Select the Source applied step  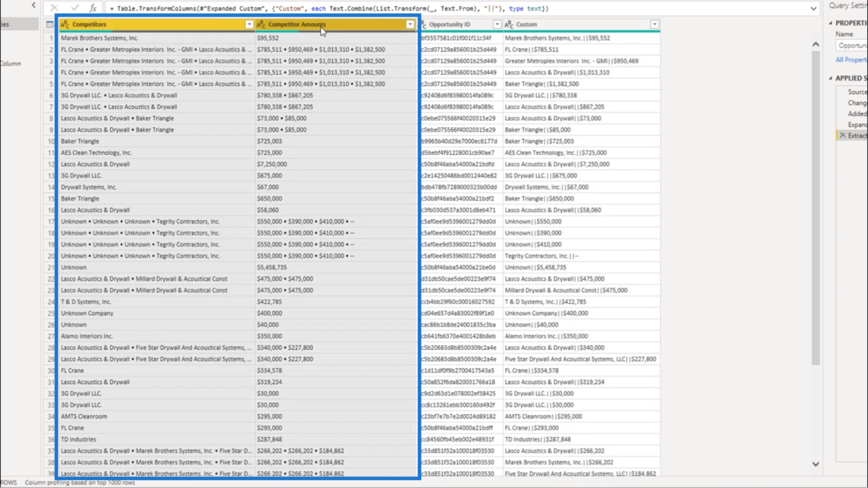tap(857, 92)
